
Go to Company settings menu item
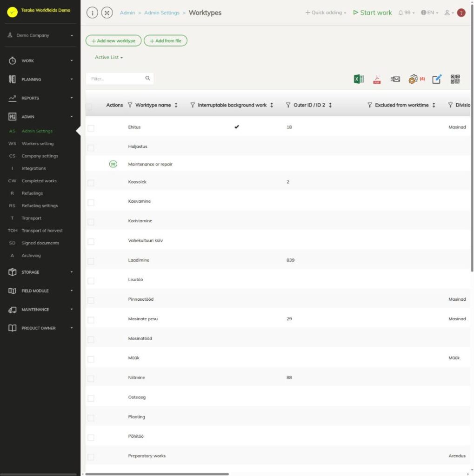click(x=40, y=156)
